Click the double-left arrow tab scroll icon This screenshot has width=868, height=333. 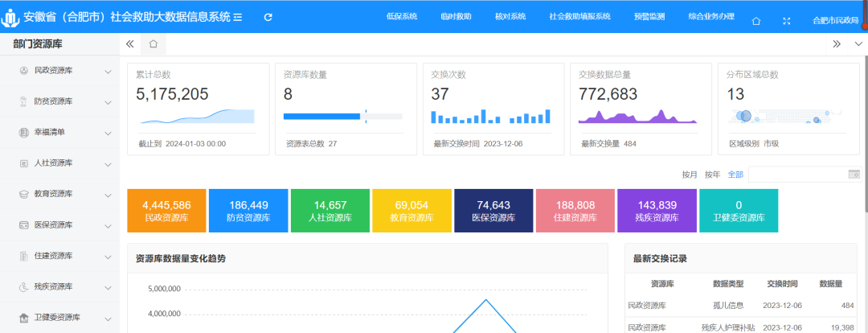[130, 43]
